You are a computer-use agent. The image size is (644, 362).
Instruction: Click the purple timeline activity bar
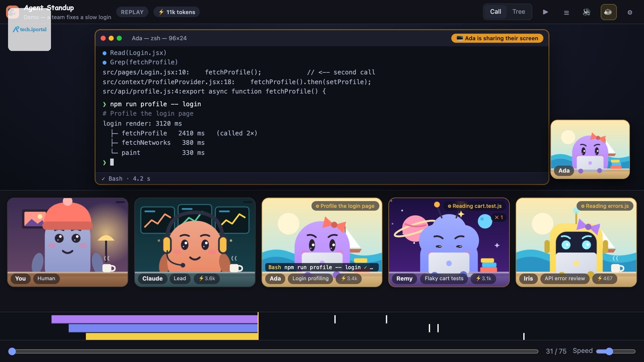(x=155, y=319)
